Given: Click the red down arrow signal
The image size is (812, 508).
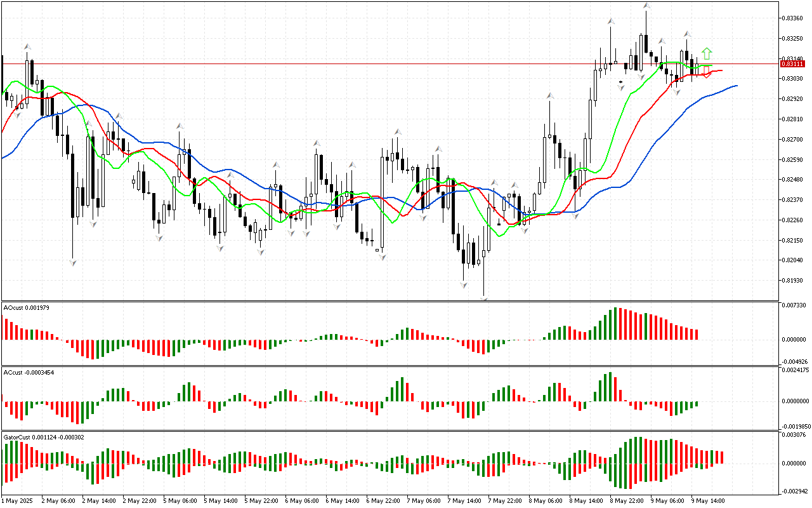Looking at the screenshot, I should [707, 72].
